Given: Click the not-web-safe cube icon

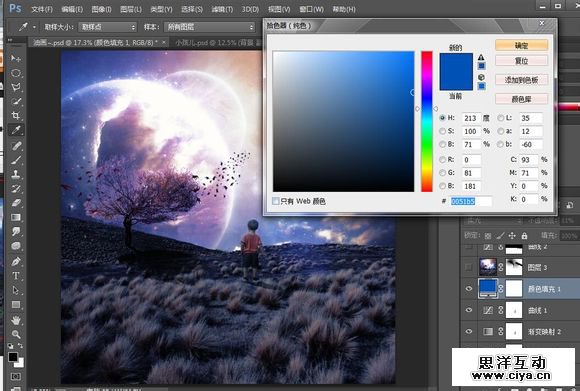Looking at the screenshot, I should pos(481,77).
